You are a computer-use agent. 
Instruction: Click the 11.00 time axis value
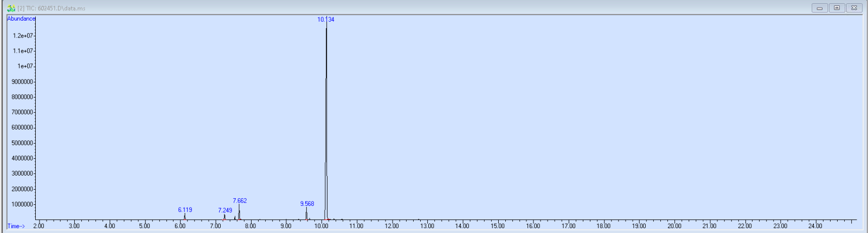pyautogui.click(x=356, y=226)
